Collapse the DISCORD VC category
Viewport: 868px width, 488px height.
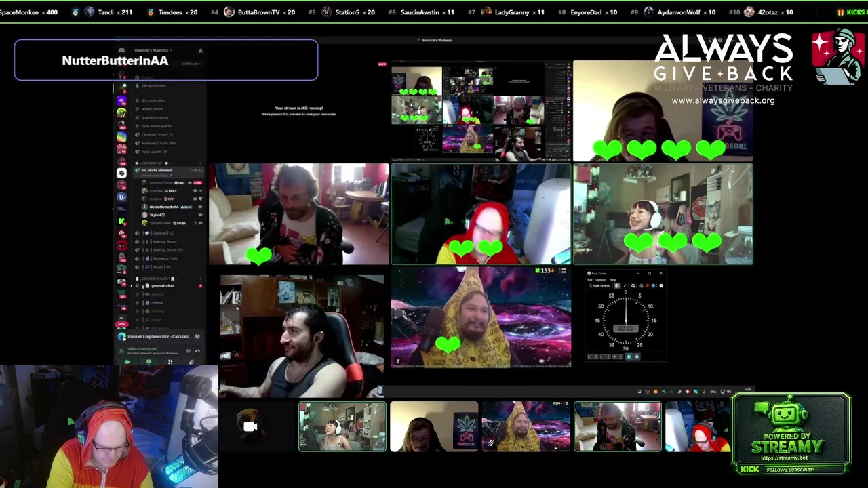[153, 163]
